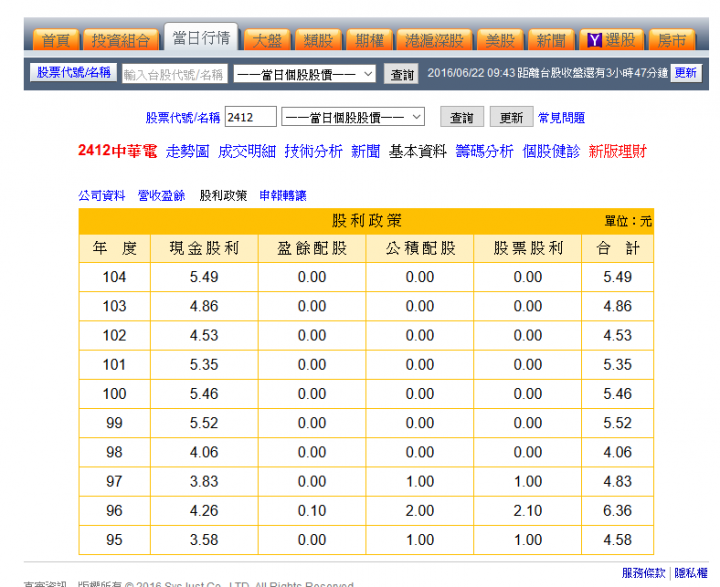Open the 走勢圖 link
The image size is (720, 587).
[x=187, y=151]
